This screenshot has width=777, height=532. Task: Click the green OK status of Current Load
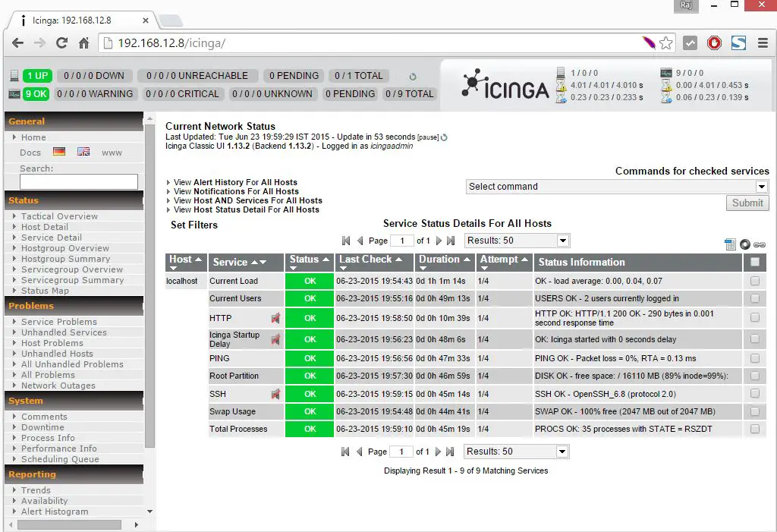pos(310,281)
